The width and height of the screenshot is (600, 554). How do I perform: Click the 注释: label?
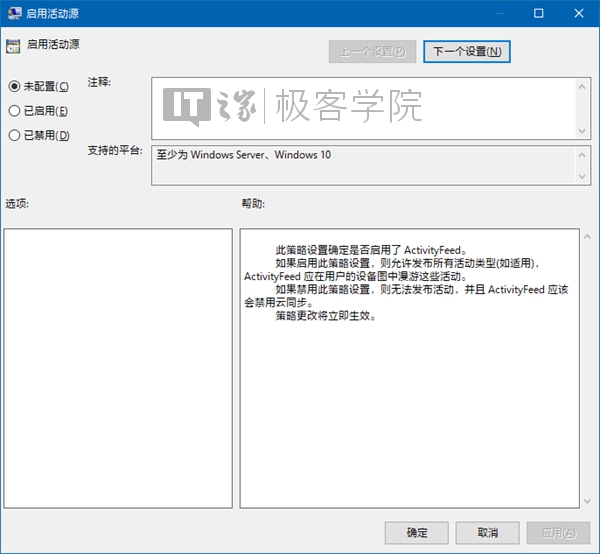pos(99,82)
